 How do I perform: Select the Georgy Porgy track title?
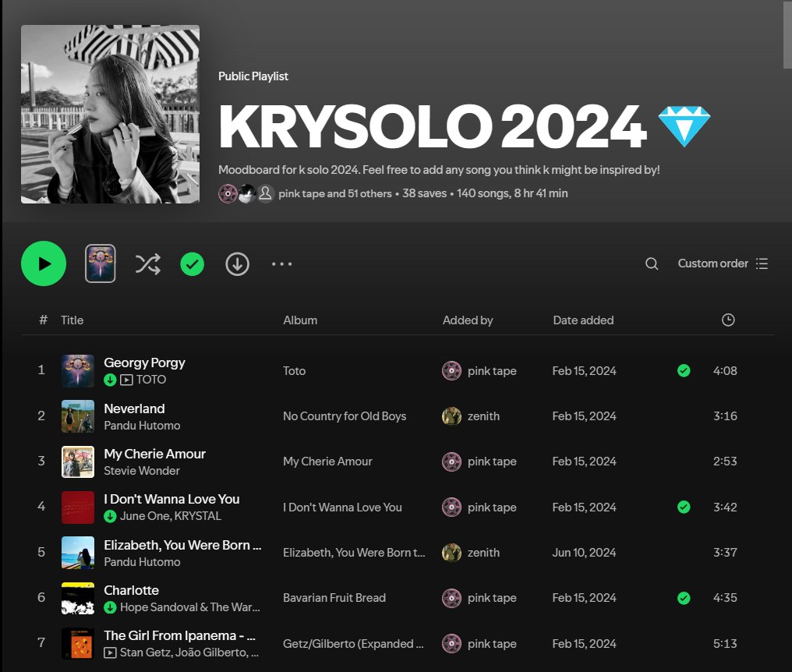[144, 363]
